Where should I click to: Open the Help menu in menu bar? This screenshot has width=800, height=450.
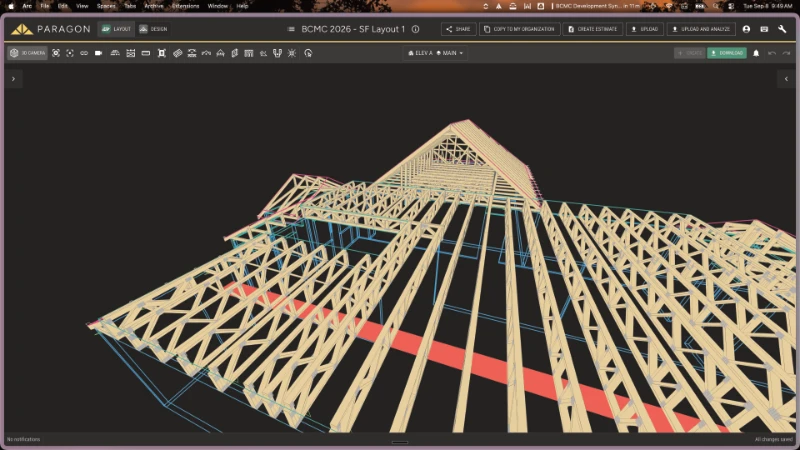242,6
